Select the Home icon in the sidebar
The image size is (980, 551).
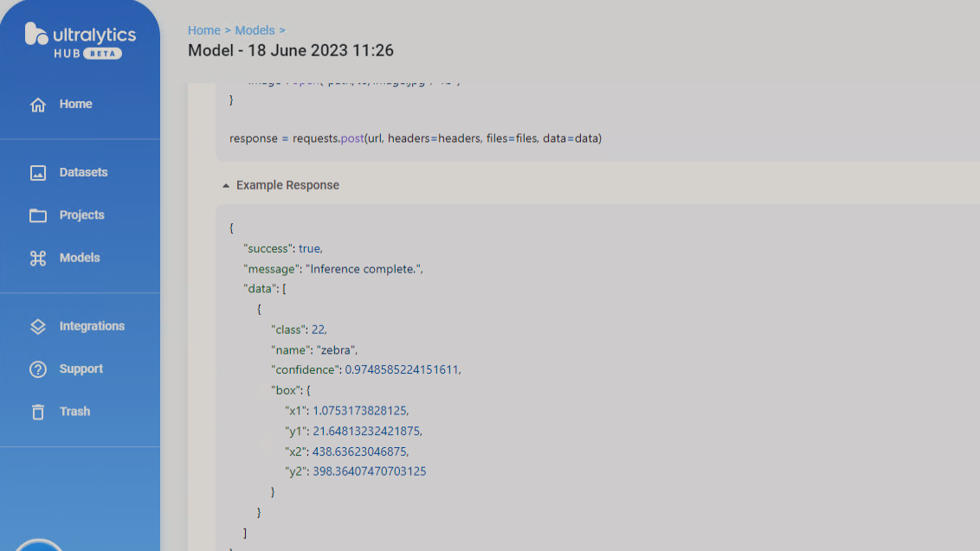click(x=38, y=104)
